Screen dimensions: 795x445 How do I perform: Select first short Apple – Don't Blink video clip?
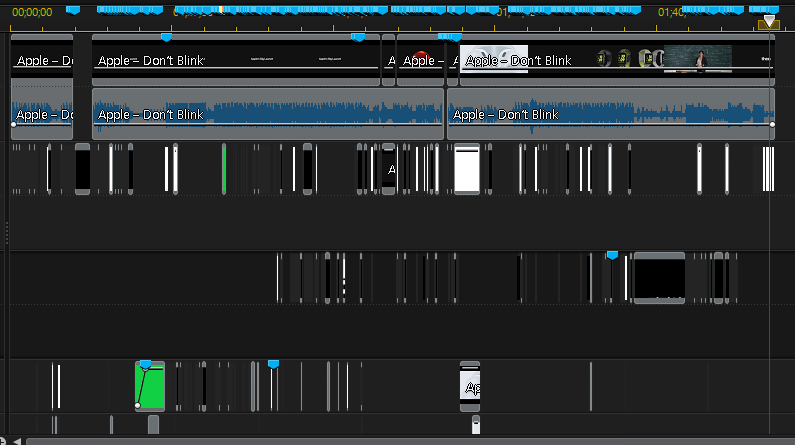[x=42, y=60]
